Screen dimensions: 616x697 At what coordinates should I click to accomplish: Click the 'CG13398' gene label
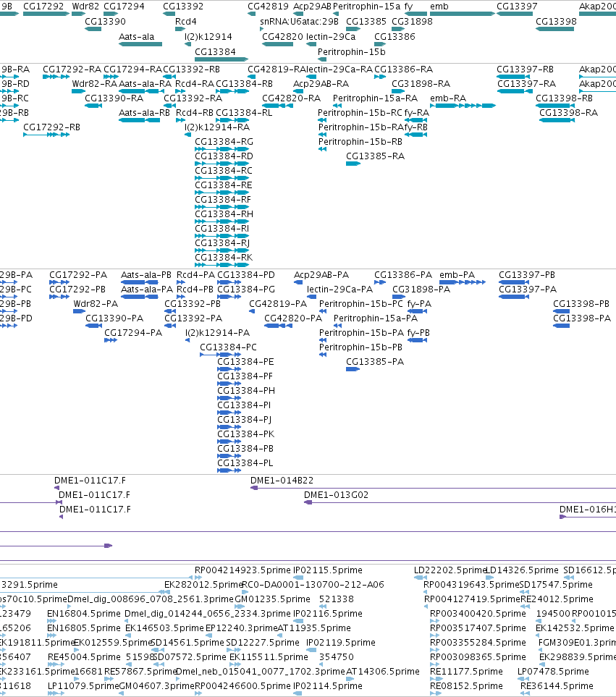click(556, 21)
